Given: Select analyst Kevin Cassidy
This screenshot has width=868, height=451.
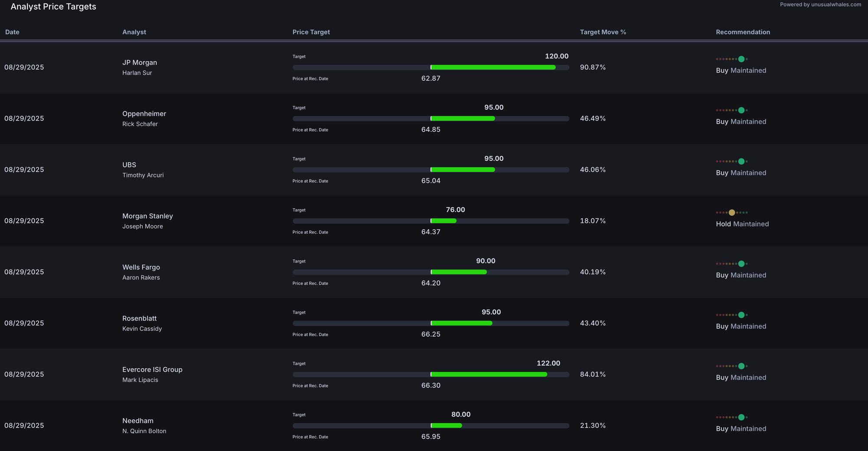Looking at the screenshot, I should pos(142,329).
